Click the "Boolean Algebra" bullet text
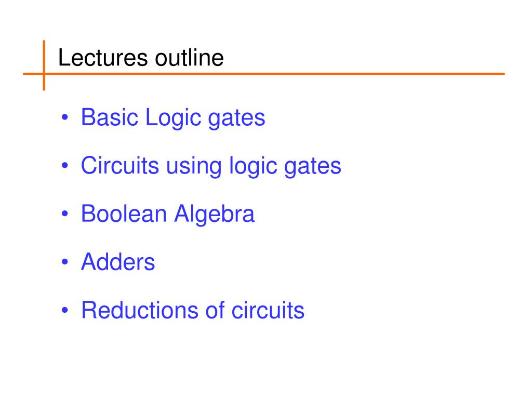532x399 pixels. coord(168,214)
